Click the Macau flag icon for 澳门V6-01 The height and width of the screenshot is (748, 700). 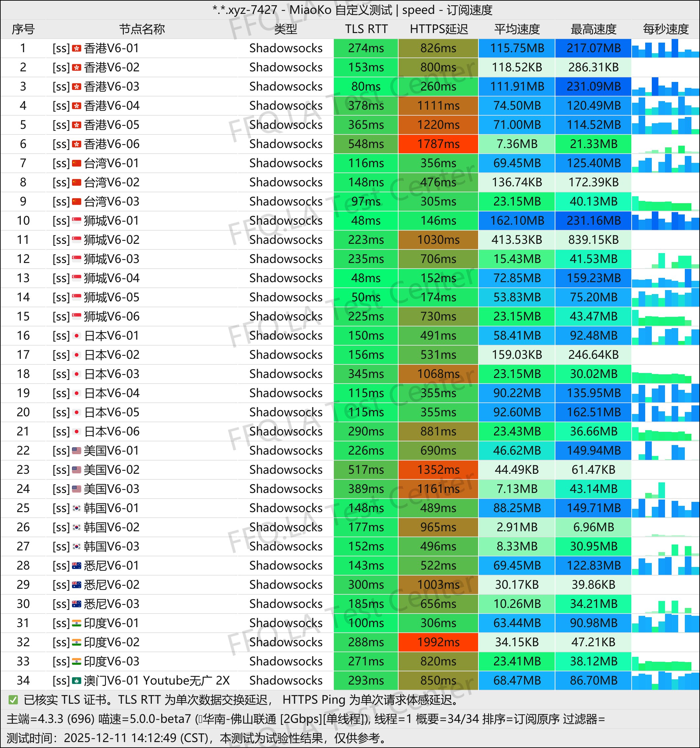[77, 680]
